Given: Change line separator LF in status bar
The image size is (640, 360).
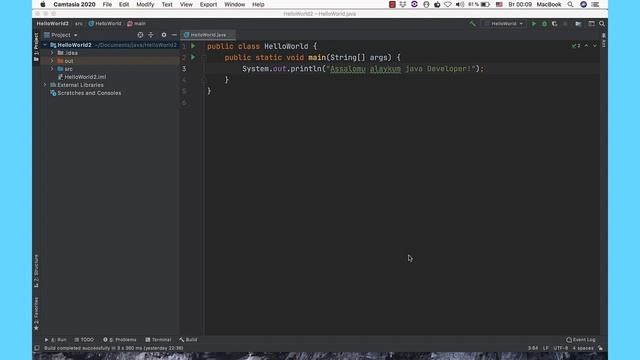Looking at the screenshot, I should tap(546, 348).
